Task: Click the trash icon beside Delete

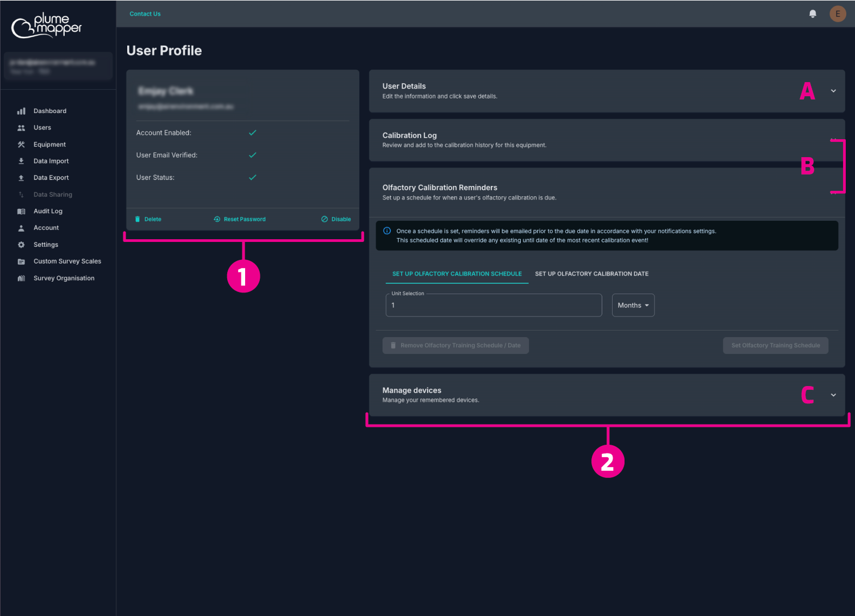Action: (138, 219)
